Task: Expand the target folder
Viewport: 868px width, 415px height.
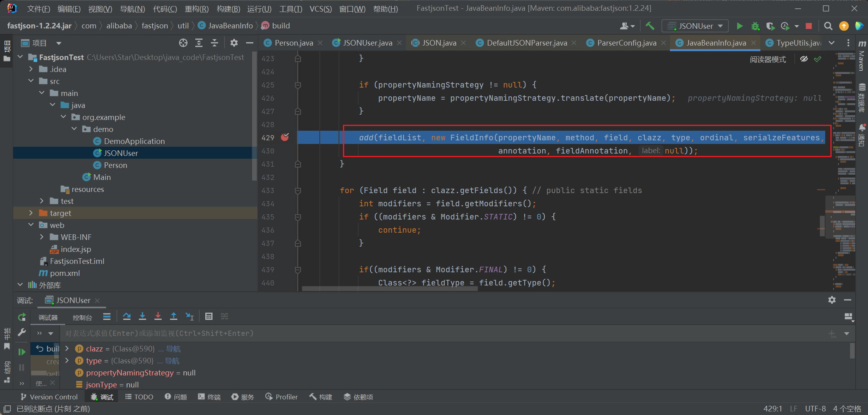Action: point(31,213)
